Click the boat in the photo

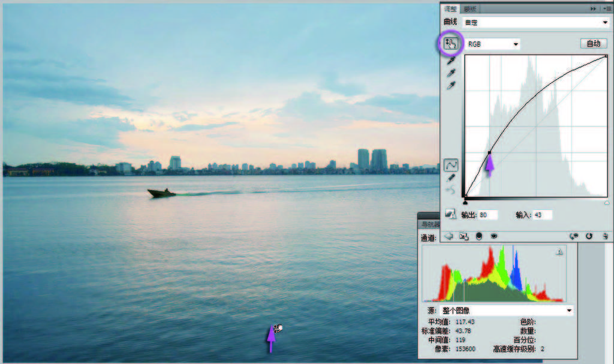pos(161,192)
